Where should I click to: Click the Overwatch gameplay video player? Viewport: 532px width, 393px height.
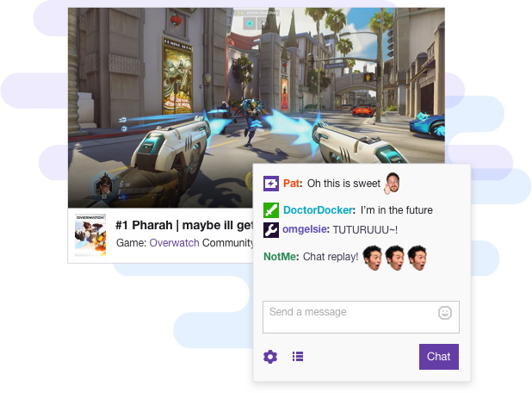257,108
